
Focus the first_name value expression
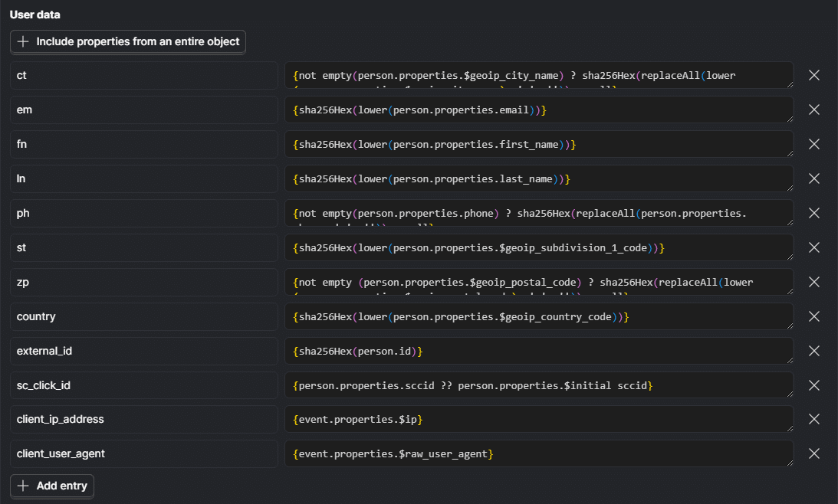(539, 144)
